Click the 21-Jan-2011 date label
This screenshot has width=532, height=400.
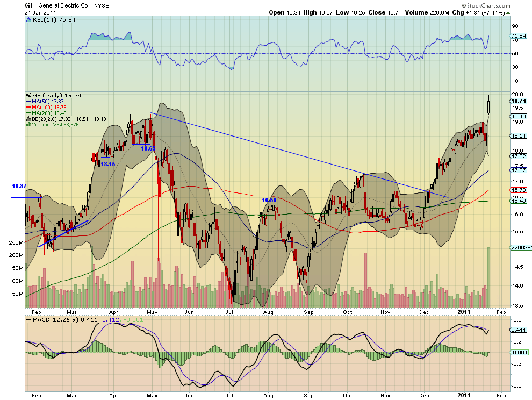[40, 13]
